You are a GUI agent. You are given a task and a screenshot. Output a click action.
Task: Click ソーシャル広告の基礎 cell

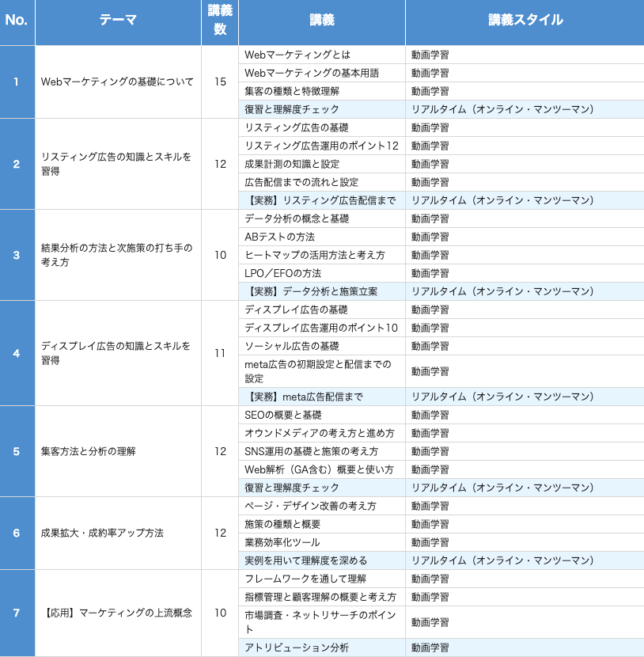coord(321,346)
